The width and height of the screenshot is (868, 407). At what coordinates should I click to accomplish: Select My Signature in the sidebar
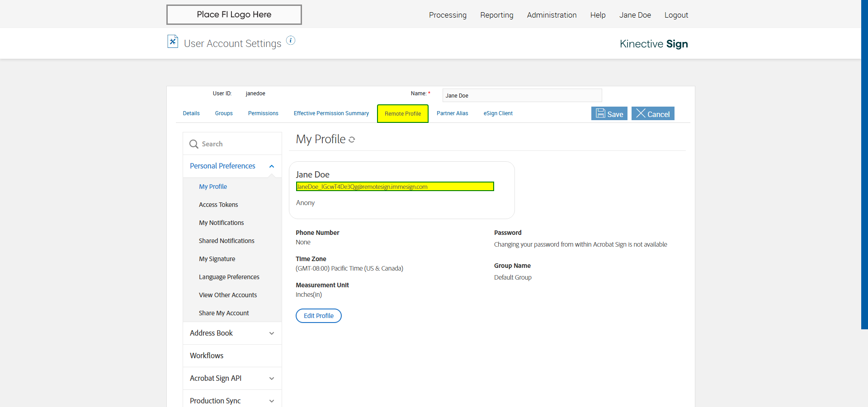(217, 259)
